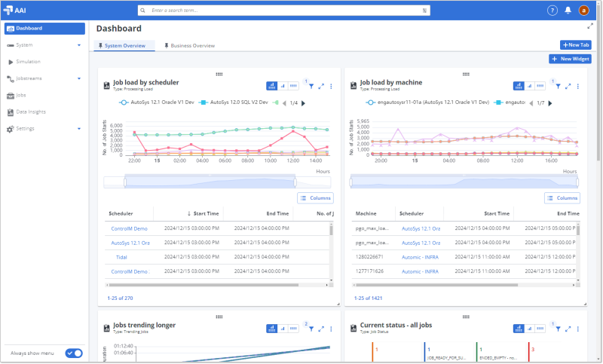Open Job load by scheduler options menu
The width and height of the screenshot is (603, 364).
click(331, 86)
